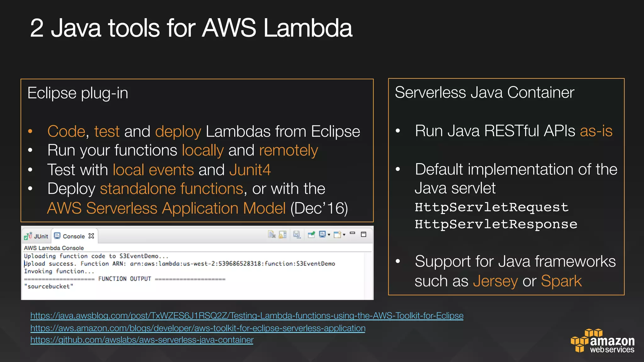Click the Function ARN line in console
644x362 pixels.
tap(179, 264)
